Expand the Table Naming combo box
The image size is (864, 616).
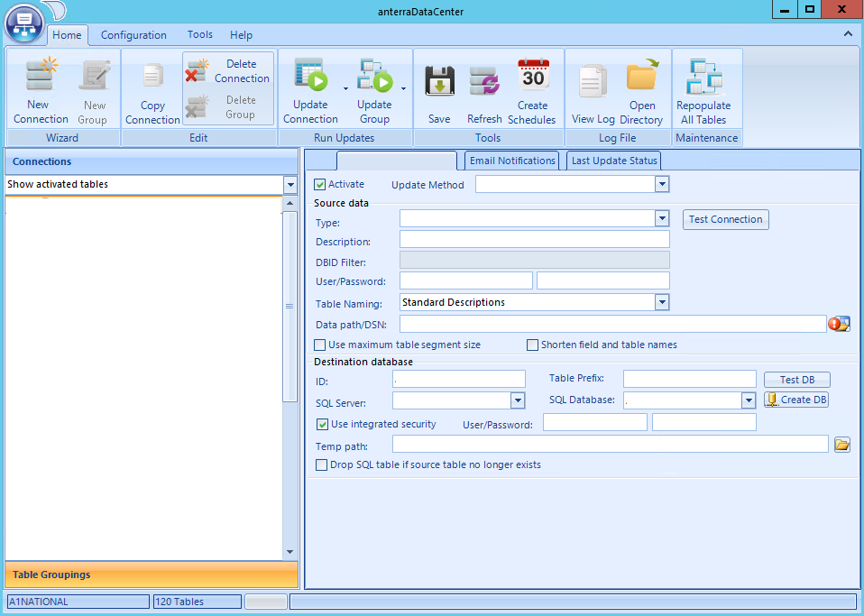(x=662, y=303)
